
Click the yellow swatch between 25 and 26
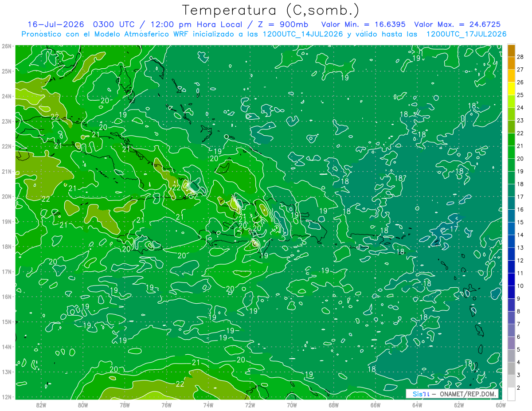[x=511, y=89]
